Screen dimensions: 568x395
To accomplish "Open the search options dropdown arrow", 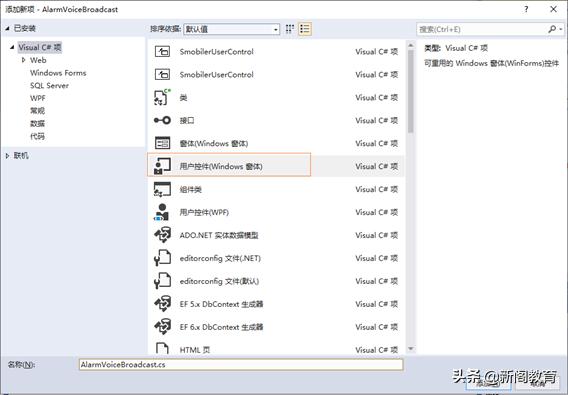I will (561, 29).
